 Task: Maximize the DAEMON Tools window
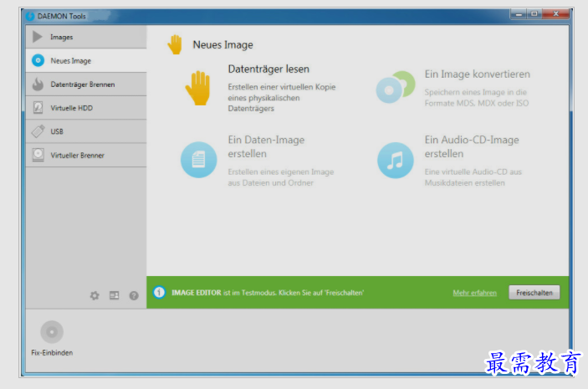(534, 14)
